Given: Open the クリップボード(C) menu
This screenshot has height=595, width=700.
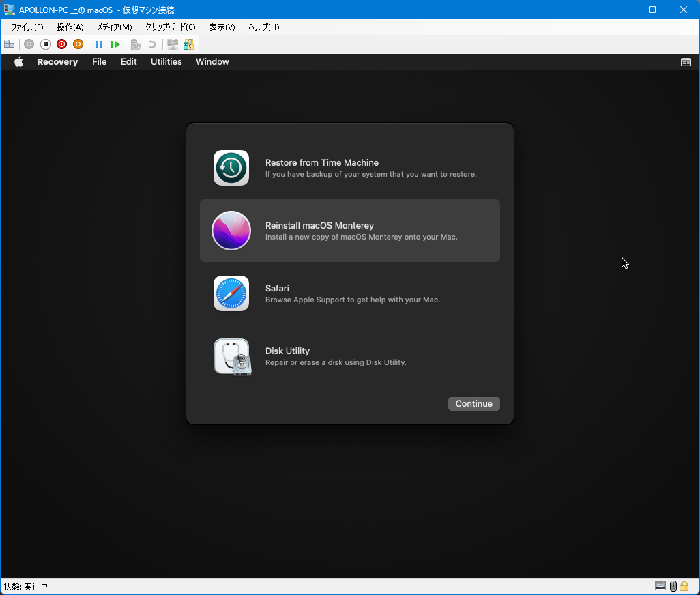Looking at the screenshot, I should (170, 27).
